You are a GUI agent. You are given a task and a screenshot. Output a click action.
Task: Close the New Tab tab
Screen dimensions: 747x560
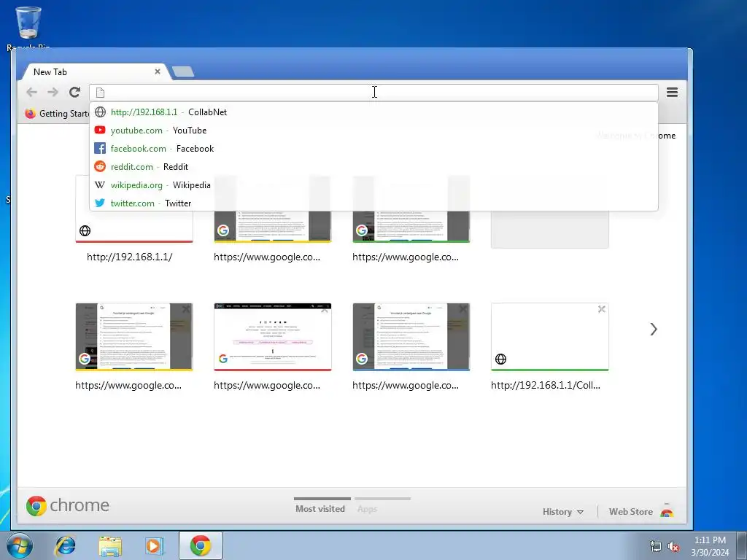158,71
